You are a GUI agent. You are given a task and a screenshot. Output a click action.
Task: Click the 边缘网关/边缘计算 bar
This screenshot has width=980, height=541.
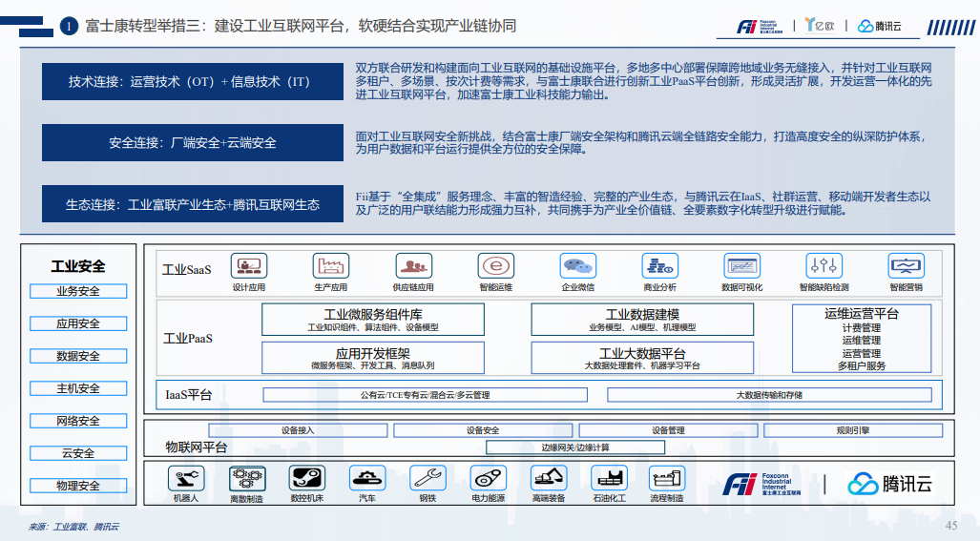pos(575,447)
